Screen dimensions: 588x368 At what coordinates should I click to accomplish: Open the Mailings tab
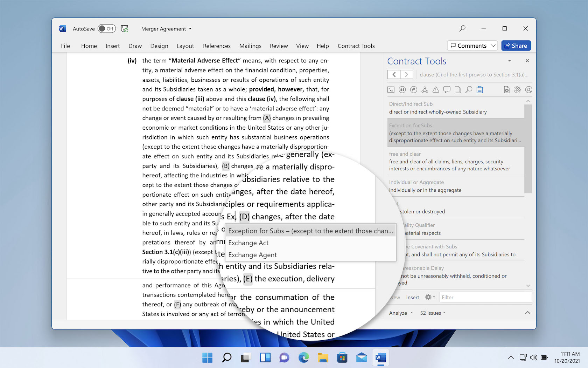click(250, 46)
